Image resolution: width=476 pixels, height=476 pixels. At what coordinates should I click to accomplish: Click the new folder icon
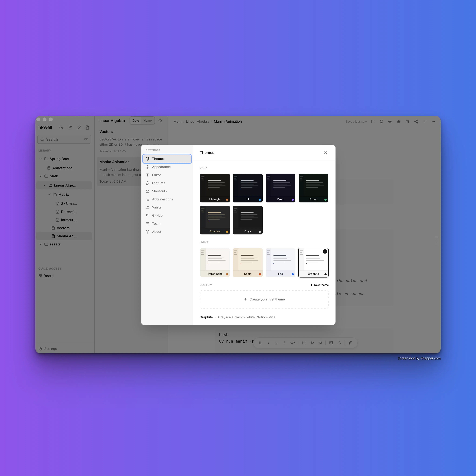tap(70, 127)
